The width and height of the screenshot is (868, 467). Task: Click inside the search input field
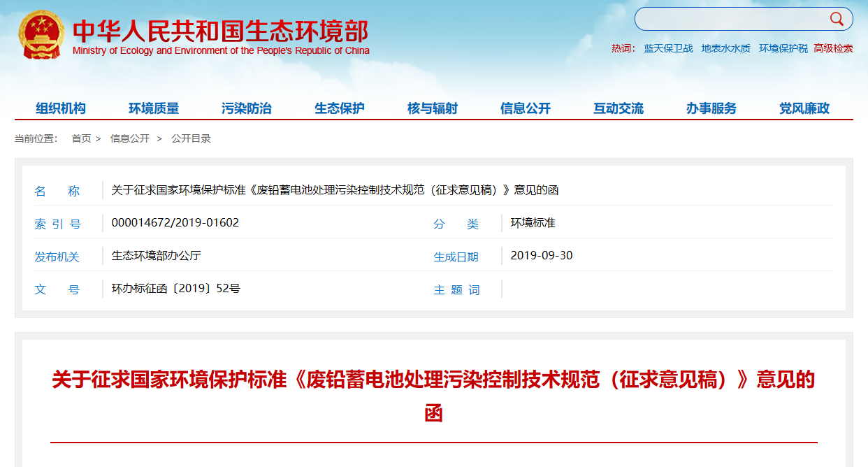[730, 19]
